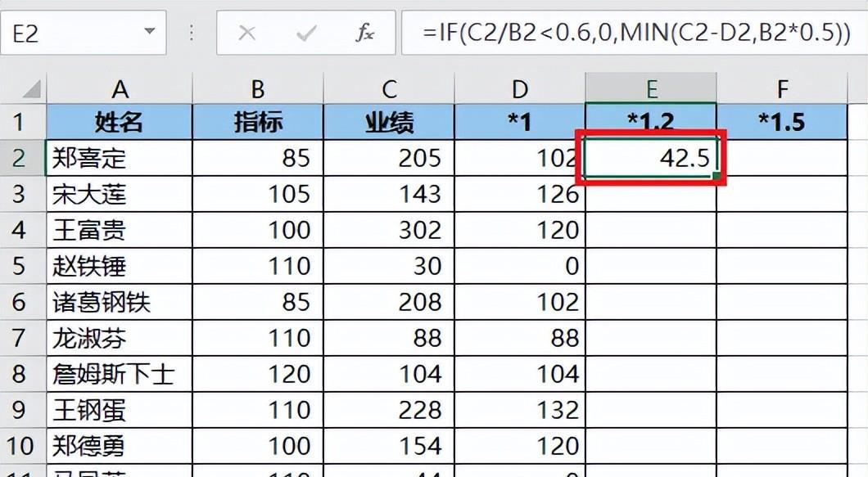Click empty cell F2 in 郑喜定 row

pos(782,158)
